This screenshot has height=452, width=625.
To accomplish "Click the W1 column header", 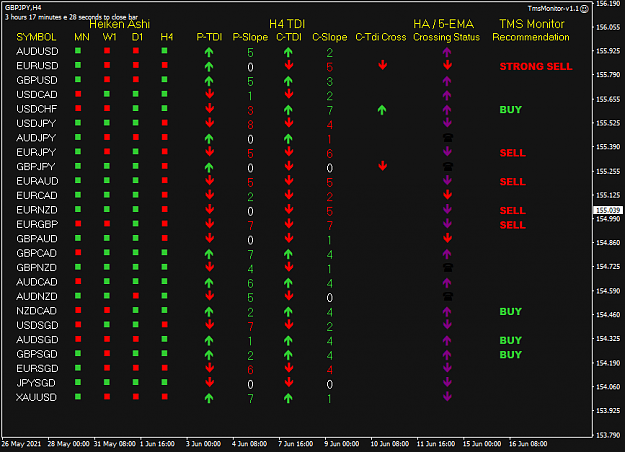I will [x=110, y=37].
